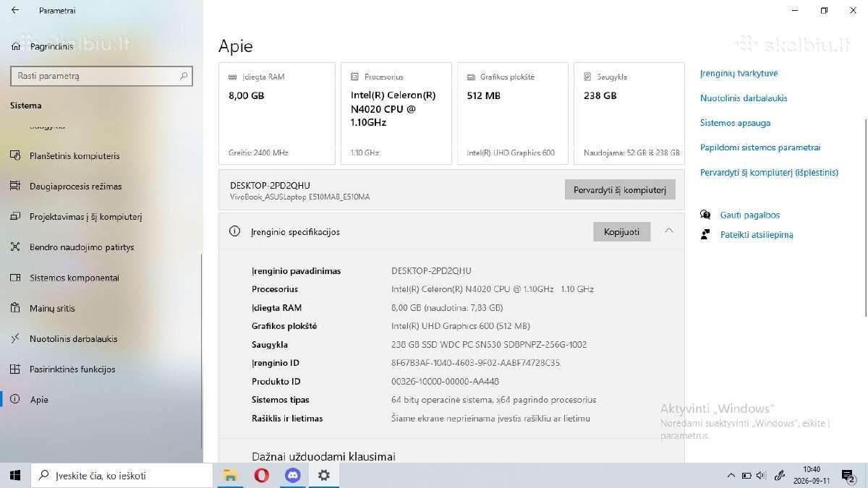Open Įrenginių tvarkytuvė link

tap(739, 73)
